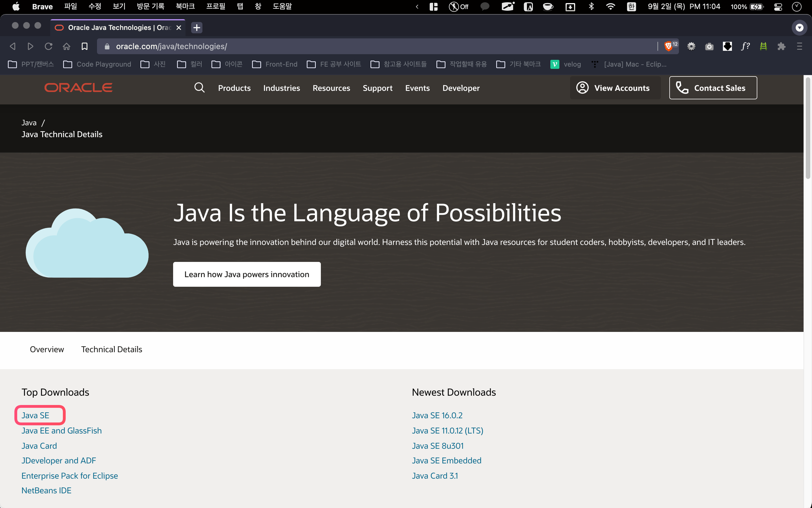812x508 pixels.
Task: Open the Java SE 8u301 link
Action: pyautogui.click(x=438, y=446)
